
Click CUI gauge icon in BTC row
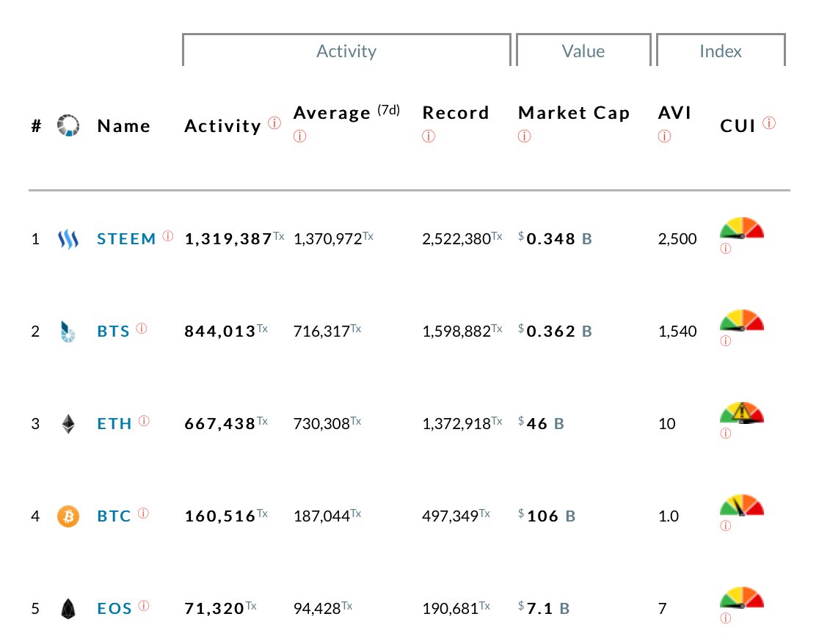point(742,505)
